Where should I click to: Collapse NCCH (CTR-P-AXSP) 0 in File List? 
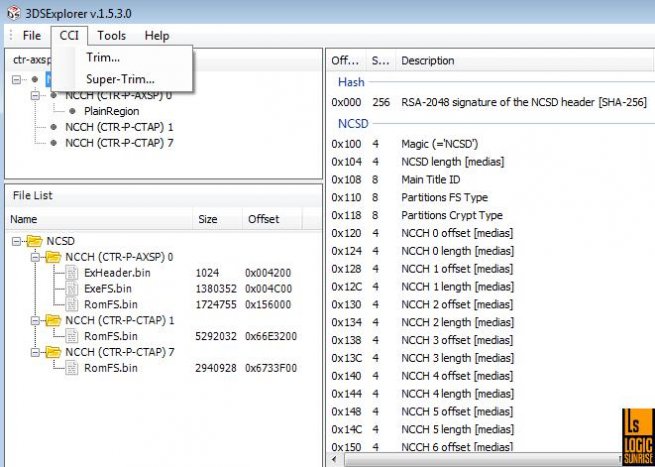[36, 257]
